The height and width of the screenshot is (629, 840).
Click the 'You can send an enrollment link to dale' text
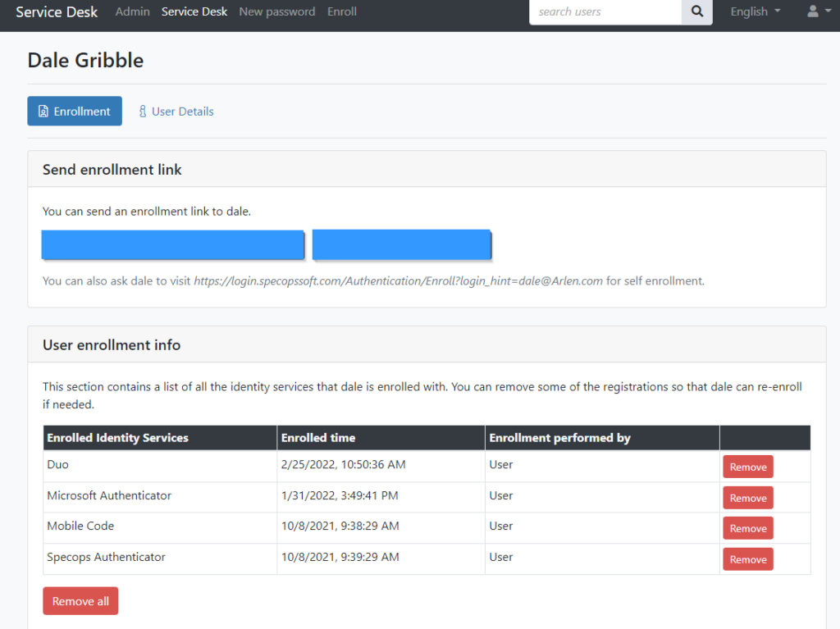[x=146, y=212]
